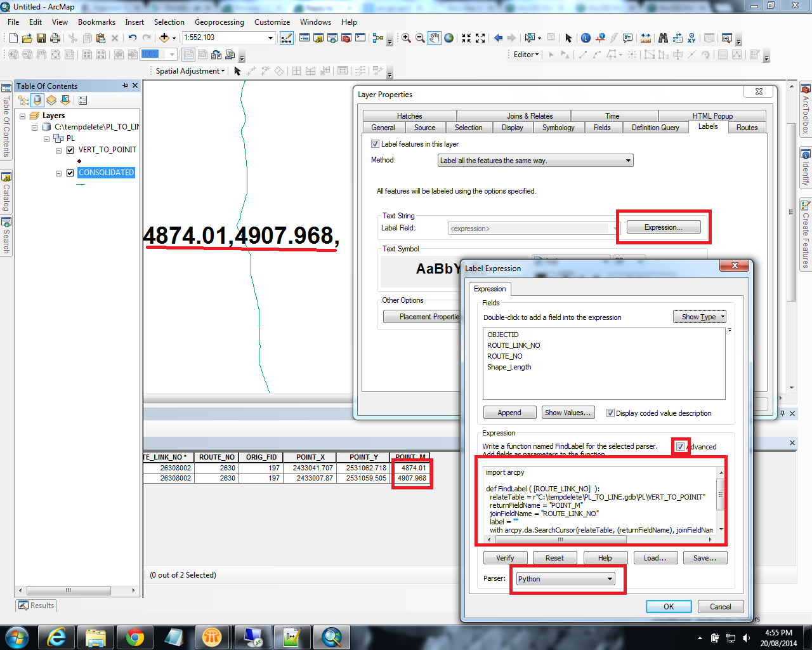Image resolution: width=812 pixels, height=650 pixels.
Task: Open the map scale dropdown showing 1:552,103
Action: (270, 38)
